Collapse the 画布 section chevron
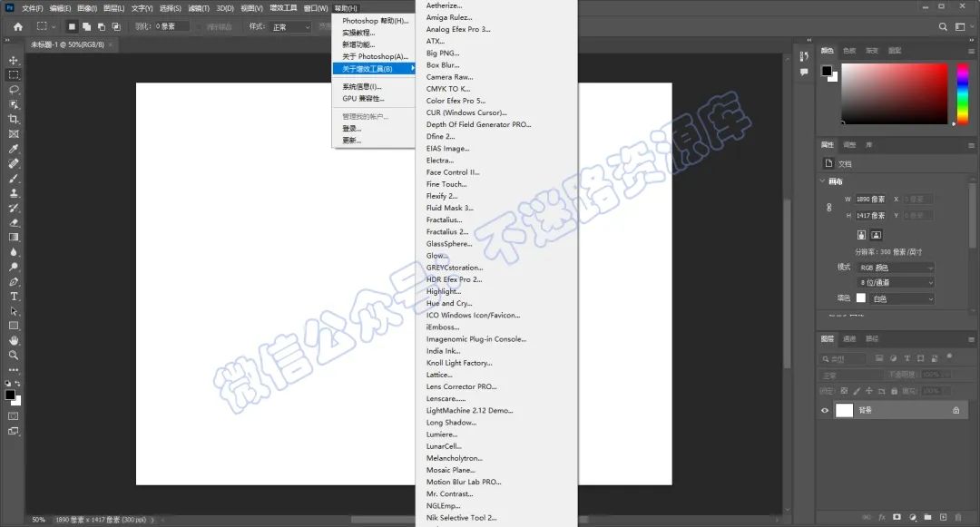 point(822,181)
